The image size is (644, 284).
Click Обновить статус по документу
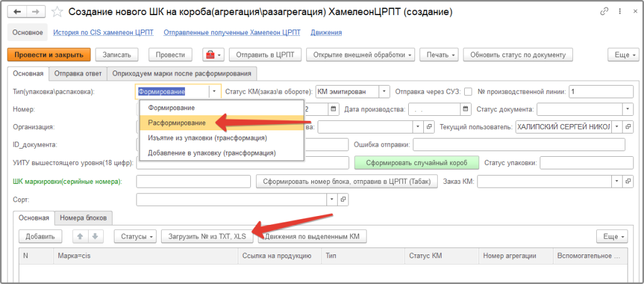pos(518,55)
